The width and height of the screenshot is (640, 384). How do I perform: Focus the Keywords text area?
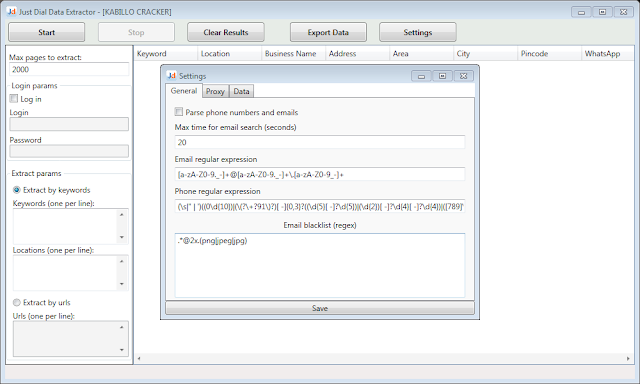click(65, 226)
